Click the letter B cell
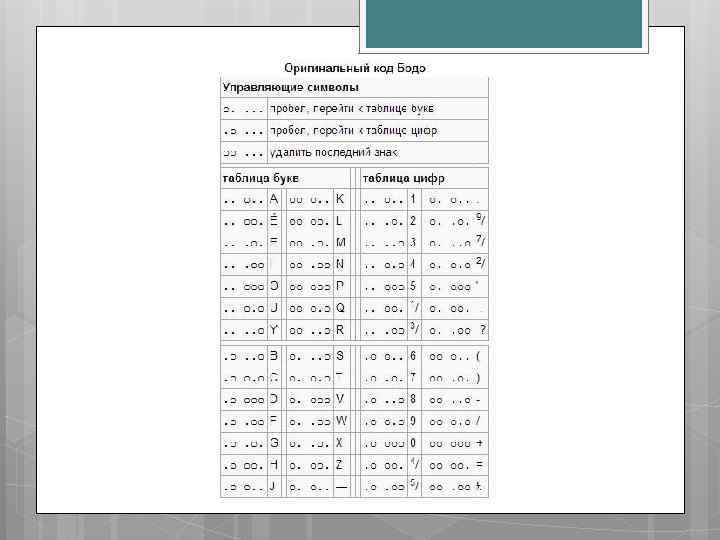Image resolution: width=720 pixels, height=540 pixels. coord(274,356)
